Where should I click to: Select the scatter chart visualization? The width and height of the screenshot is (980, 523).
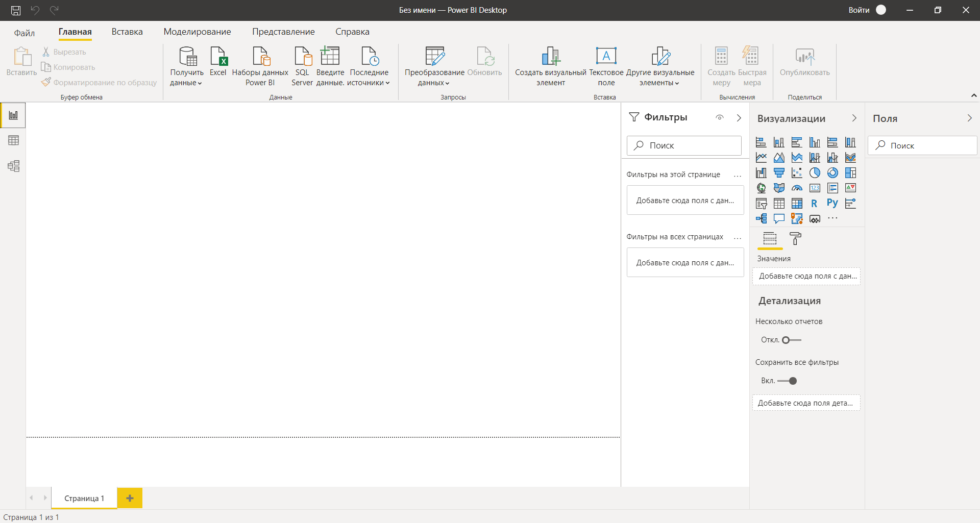797,173
